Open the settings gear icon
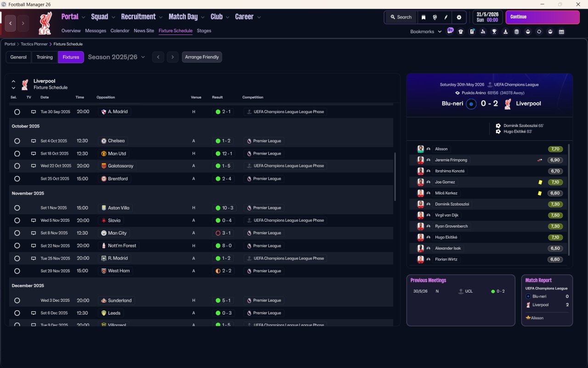The height and width of the screenshot is (368, 588). click(x=458, y=17)
